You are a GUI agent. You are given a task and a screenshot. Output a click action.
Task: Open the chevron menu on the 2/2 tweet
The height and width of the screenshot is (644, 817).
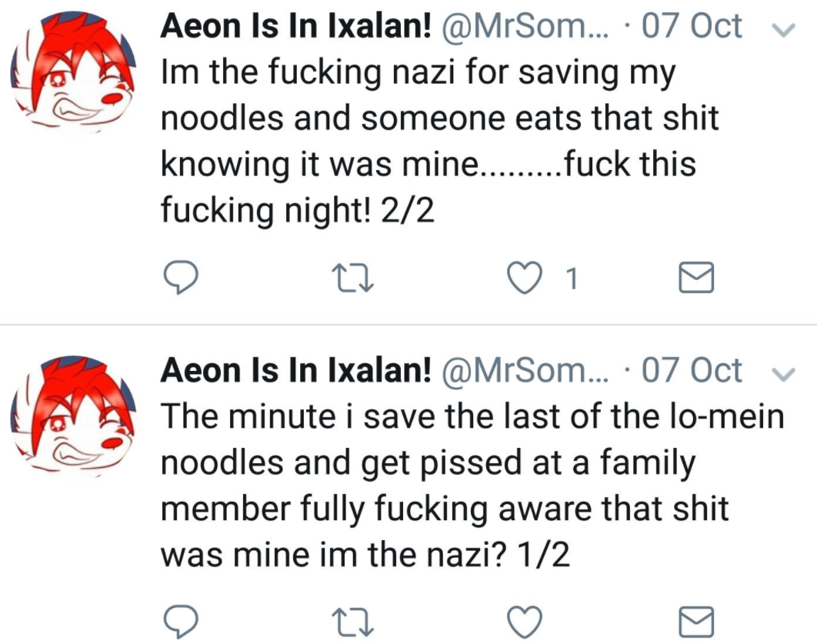coord(783,30)
